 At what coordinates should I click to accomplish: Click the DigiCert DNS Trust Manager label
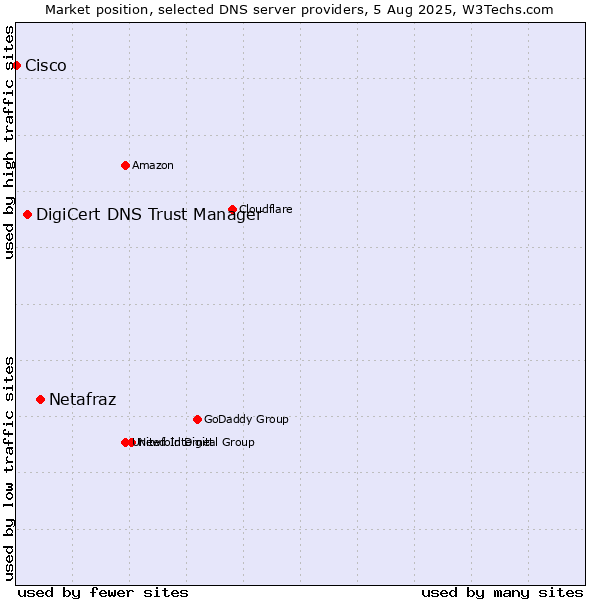point(149,215)
